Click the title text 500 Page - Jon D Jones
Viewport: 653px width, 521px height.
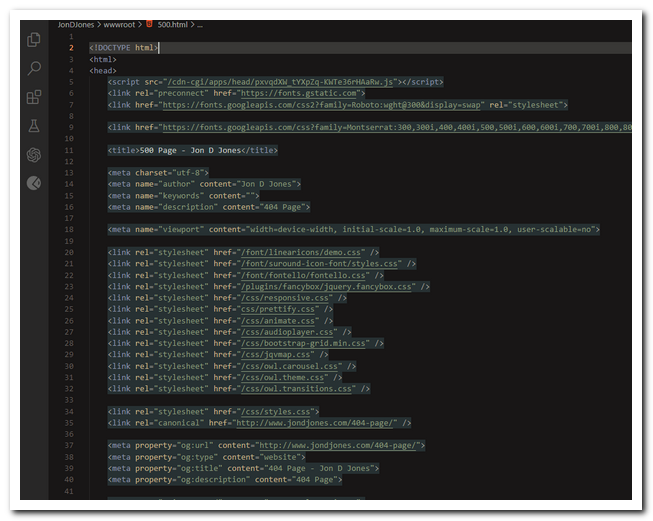[190, 150]
